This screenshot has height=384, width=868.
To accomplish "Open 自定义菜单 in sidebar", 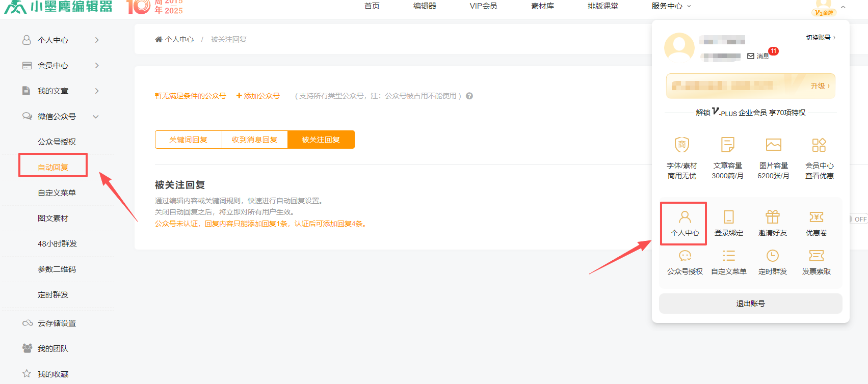I will click(57, 193).
